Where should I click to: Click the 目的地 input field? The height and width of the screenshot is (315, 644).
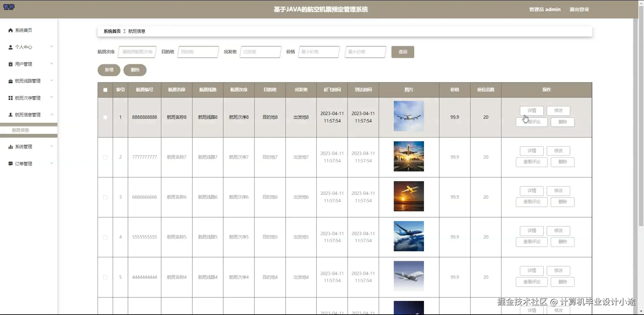click(x=198, y=52)
